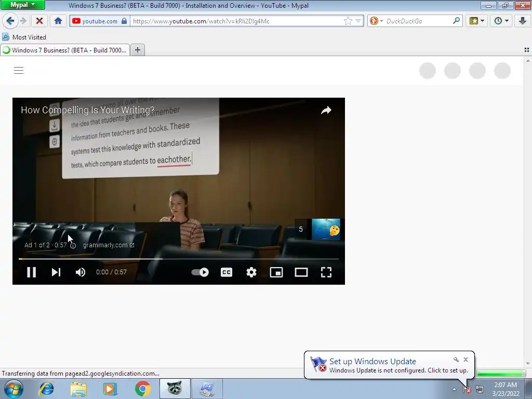
Task: Show hidden tray icons arrow
Action: coord(454,389)
